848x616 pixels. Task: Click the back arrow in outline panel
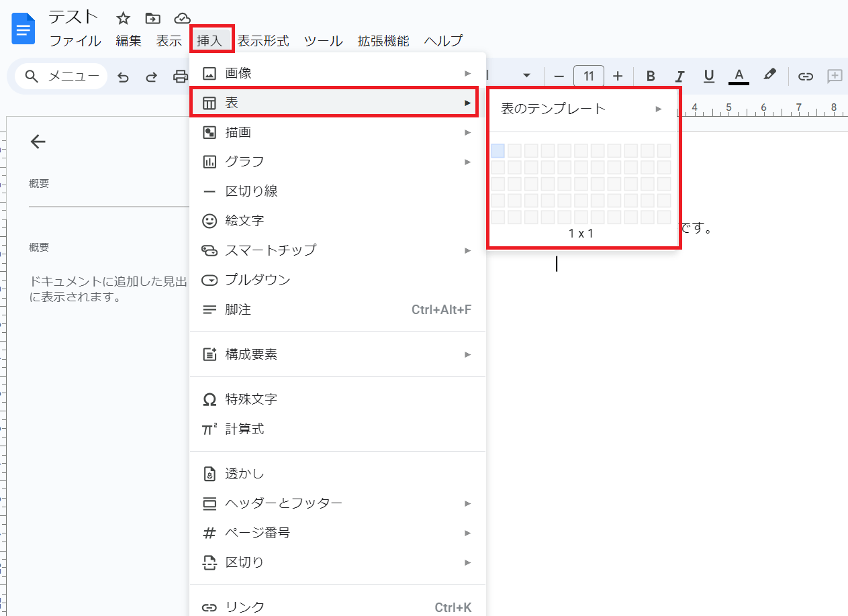point(38,141)
